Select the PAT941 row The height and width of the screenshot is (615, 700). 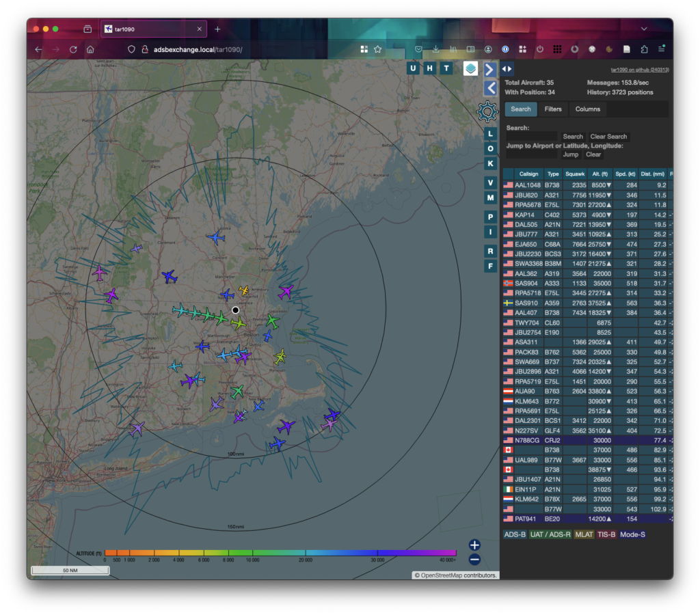588,519
